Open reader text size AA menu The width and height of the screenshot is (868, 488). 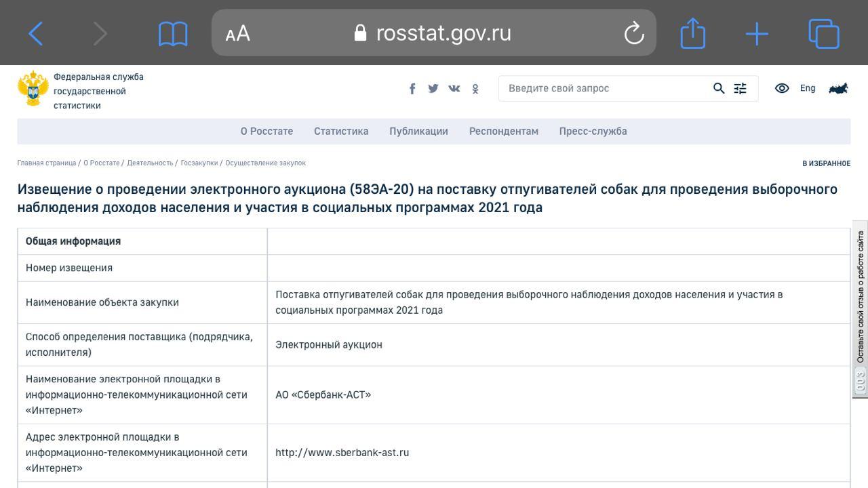click(x=238, y=33)
